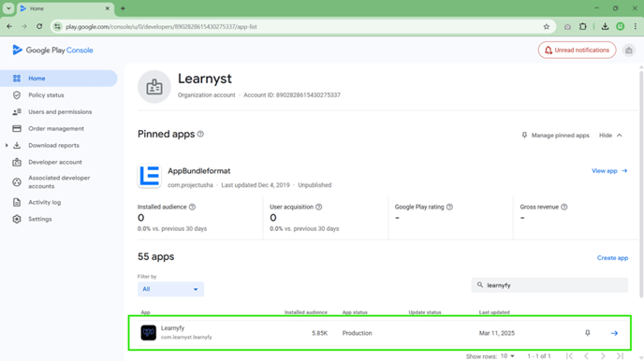
Task: Open Learnyfy with the arrow icon
Action: [x=614, y=334]
